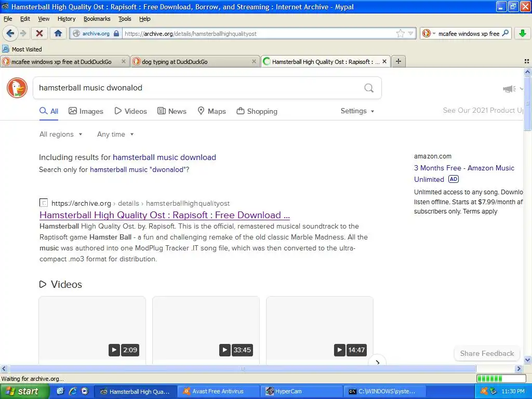Select the Hamsterball High Quality Ost tab

coord(326,61)
